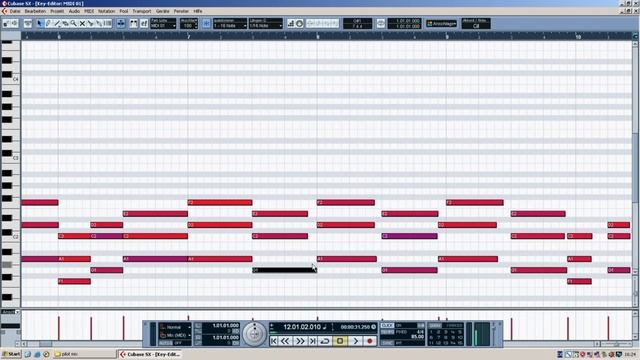Toggle Autoscroll button in toolbar
640x360 pixels.
point(121,24)
